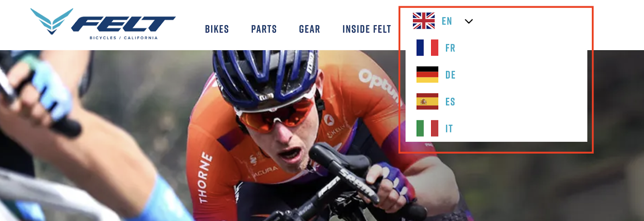Open the INSIDE FELT menu

(367, 29)
